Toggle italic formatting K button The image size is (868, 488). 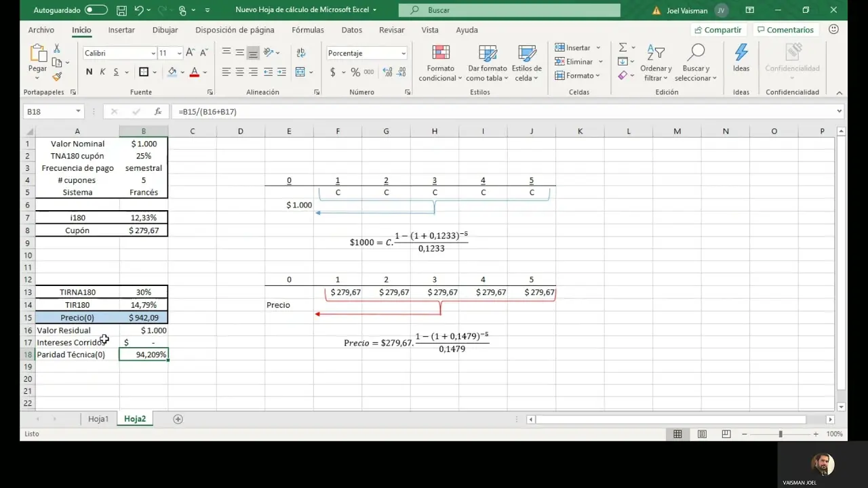[102, 72]
